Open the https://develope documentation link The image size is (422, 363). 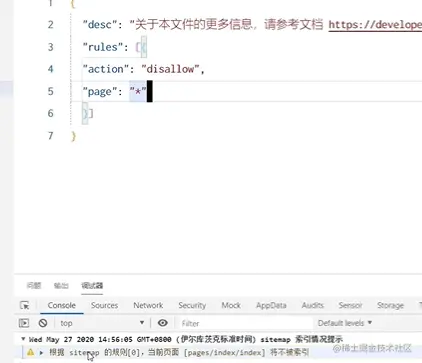pyautogui.click(x=375, y=25)
